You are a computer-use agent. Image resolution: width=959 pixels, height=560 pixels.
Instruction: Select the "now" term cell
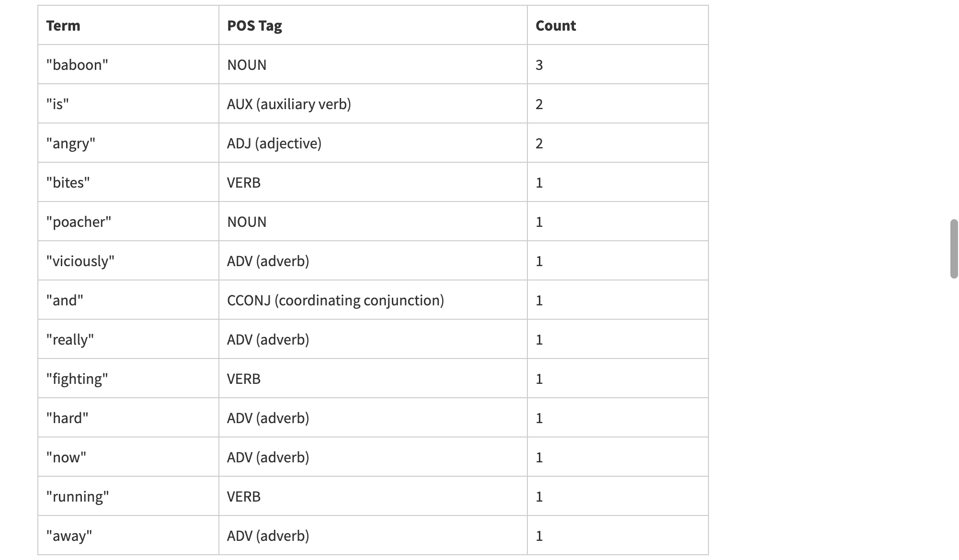tap(66, 458)
